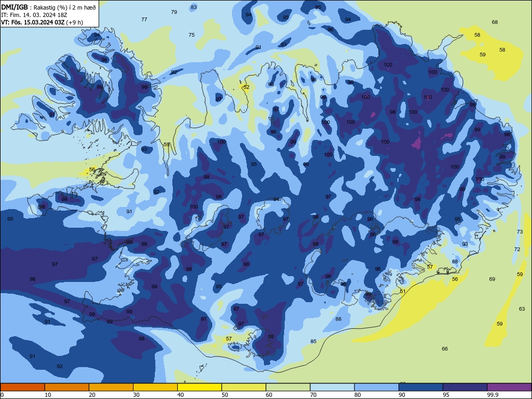
Task: Click the map value '68' in northeast sea
Action: click(495, 22)
